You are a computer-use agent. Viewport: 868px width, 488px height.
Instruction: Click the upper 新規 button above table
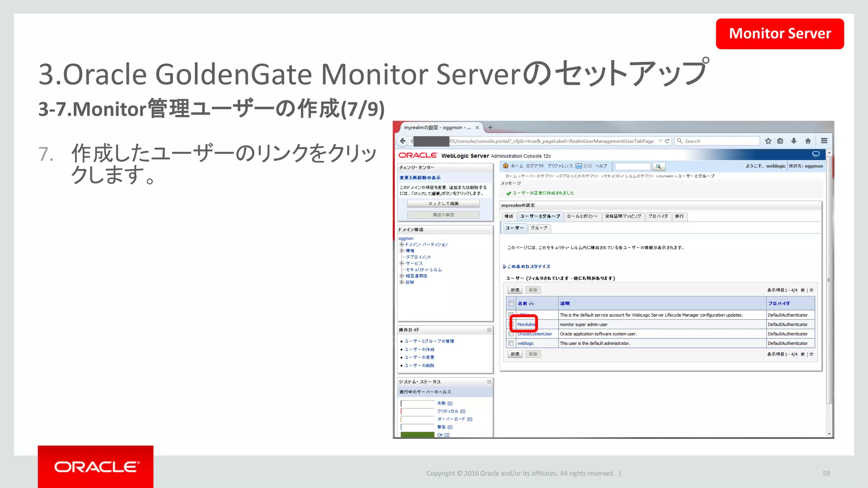[x=515, y=290]
